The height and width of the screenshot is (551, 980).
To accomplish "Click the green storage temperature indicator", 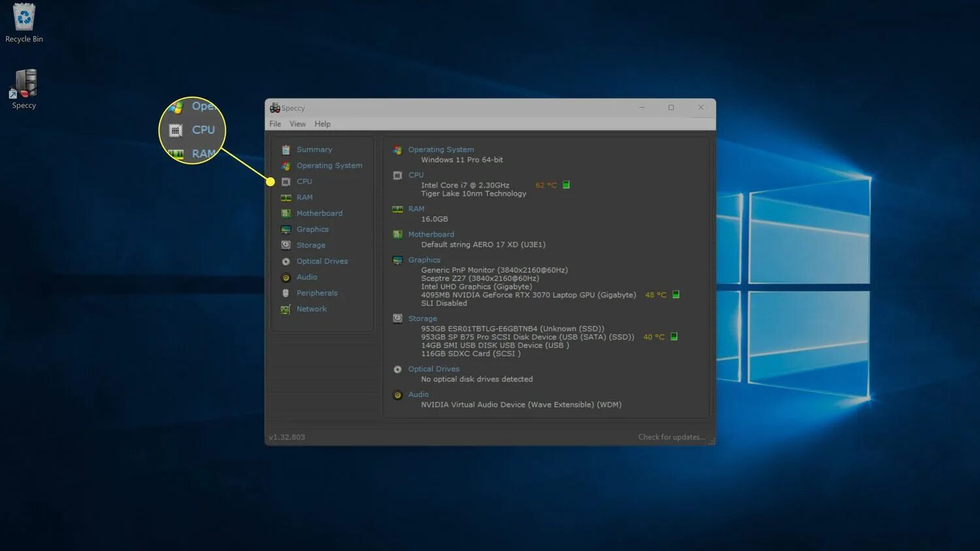I will click(x=674, y=337).
